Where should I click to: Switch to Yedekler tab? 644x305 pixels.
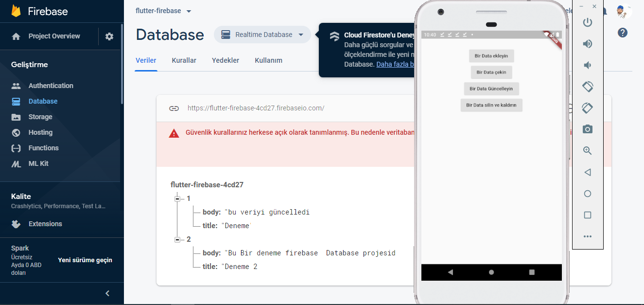[226, 60]
